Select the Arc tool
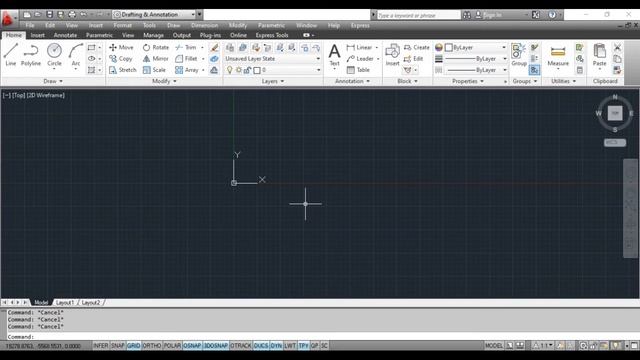 click(x=76, y=55)
